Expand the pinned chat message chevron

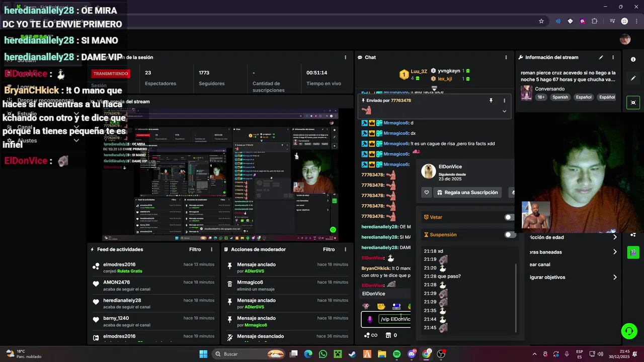pyautogui.click(x=504, y=111)
